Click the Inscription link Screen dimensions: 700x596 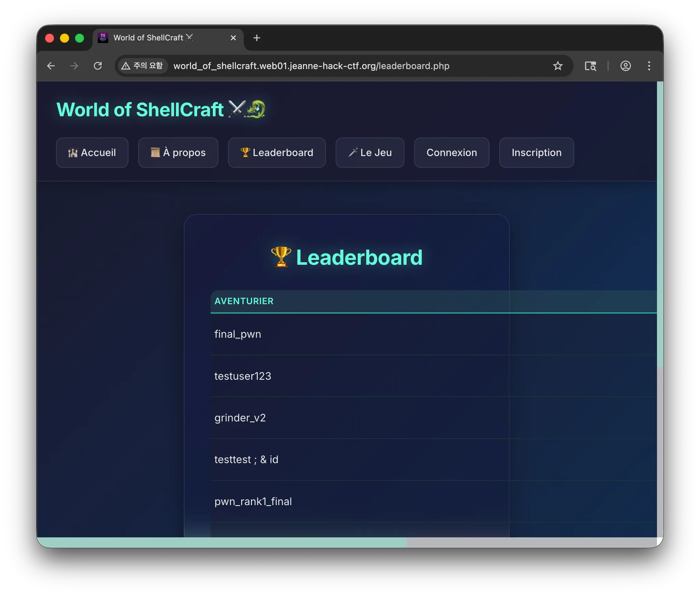[536, 153]
